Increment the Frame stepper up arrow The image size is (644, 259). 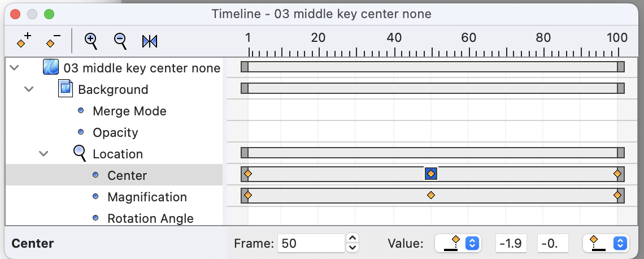coord(353,239)
